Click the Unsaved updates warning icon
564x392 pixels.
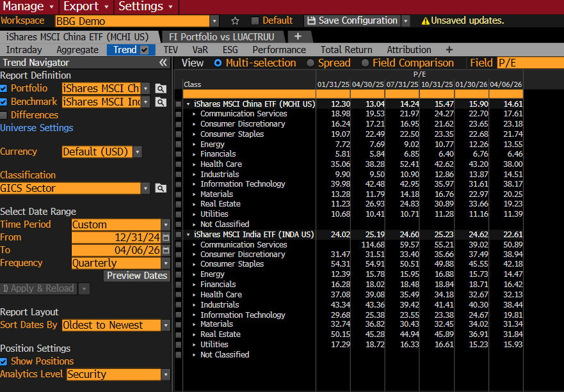[x=425, y=21]
